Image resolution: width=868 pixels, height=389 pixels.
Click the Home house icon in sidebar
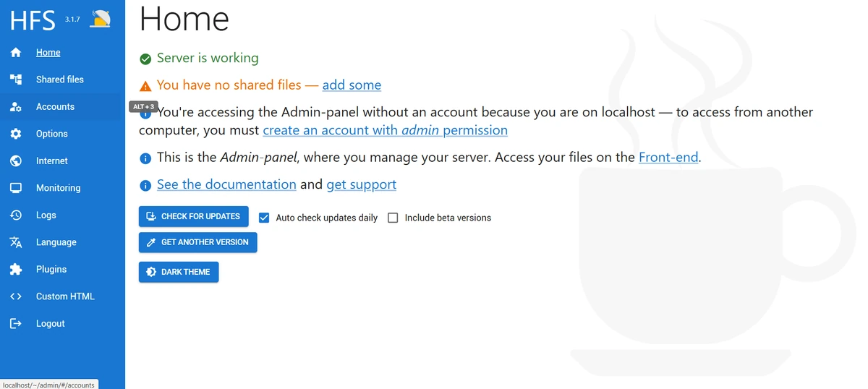coord(16,53)
